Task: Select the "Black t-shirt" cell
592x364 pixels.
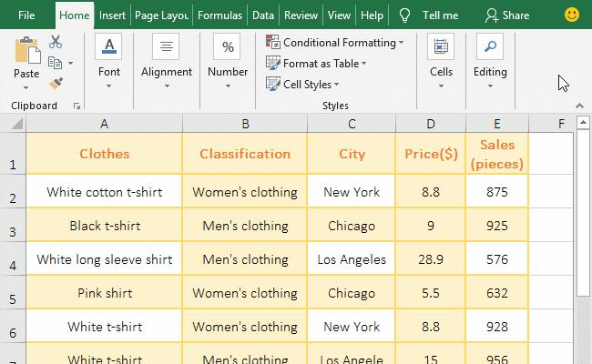Action: pyautogui.click(x=104, y=225)
